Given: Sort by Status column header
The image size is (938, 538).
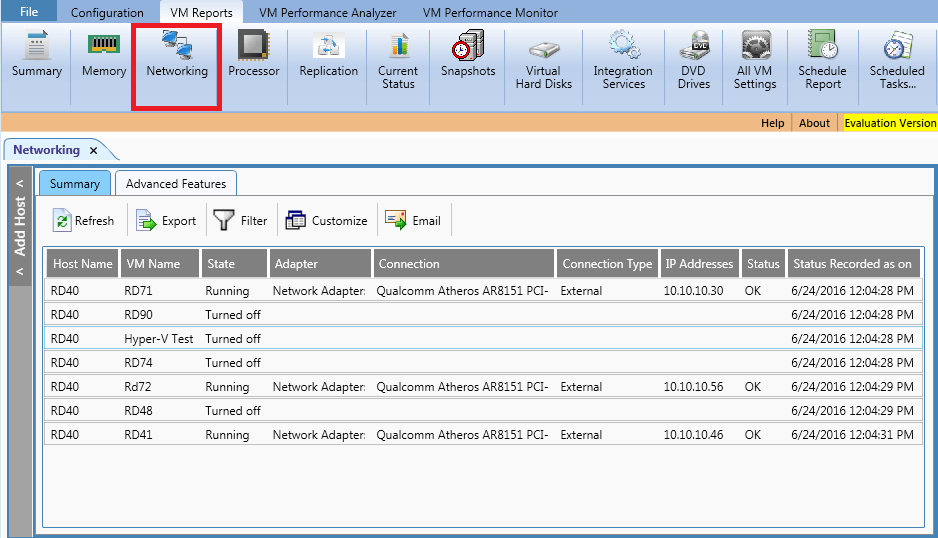Looking at the screenshot, I should point(763,263).
